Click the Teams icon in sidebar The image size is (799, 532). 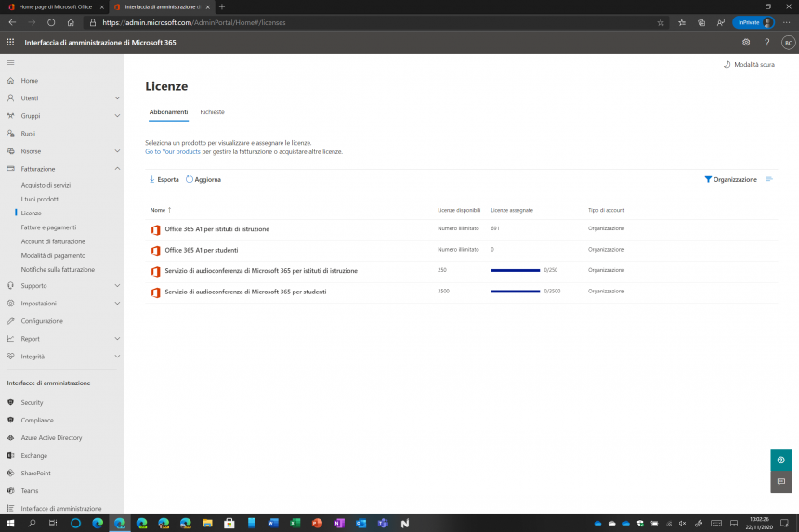(x=11, y=491)
